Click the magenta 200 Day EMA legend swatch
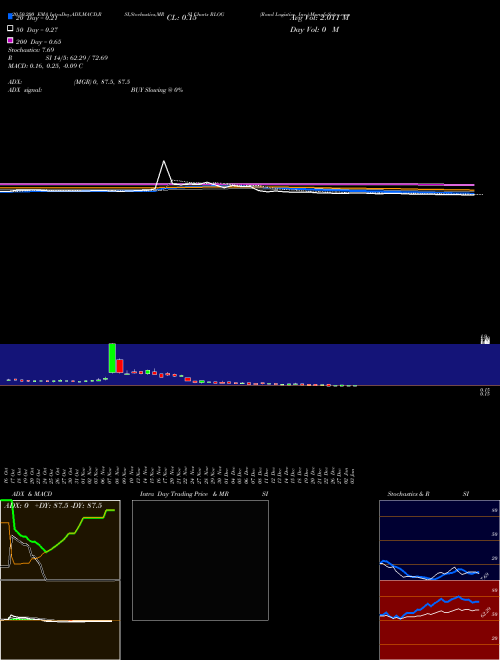Screen dimensions: 500x660 click(10, 40)
